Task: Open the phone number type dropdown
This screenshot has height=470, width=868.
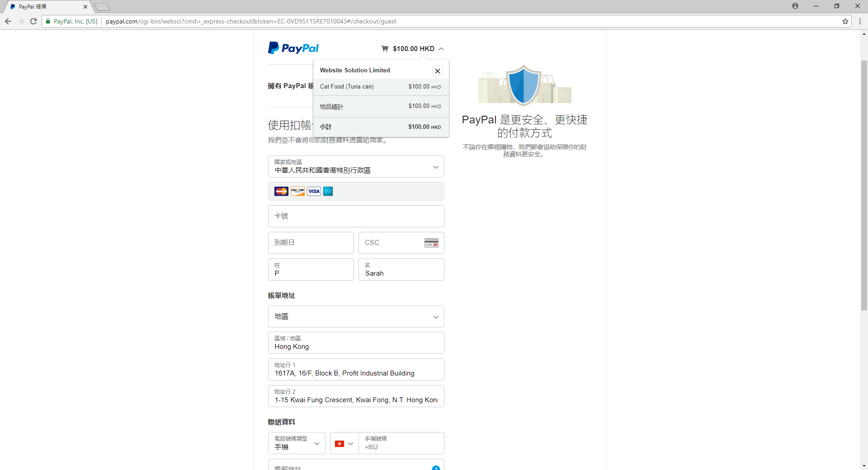Action: (297, 443)
